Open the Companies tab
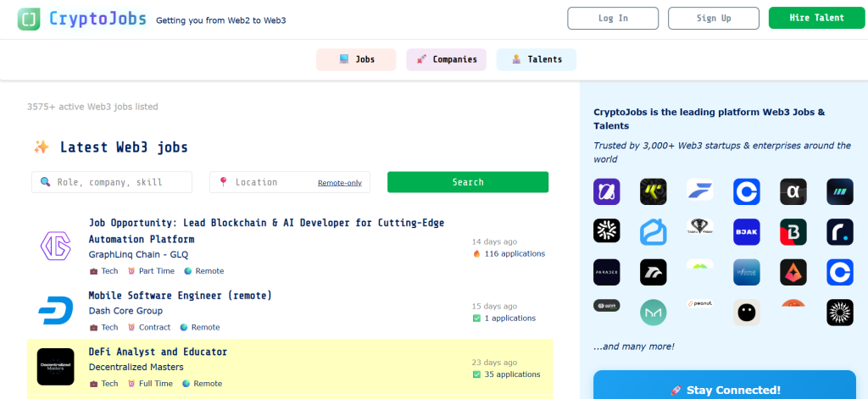Viewport: 868px width, 399px height. (x=446, y=60)
